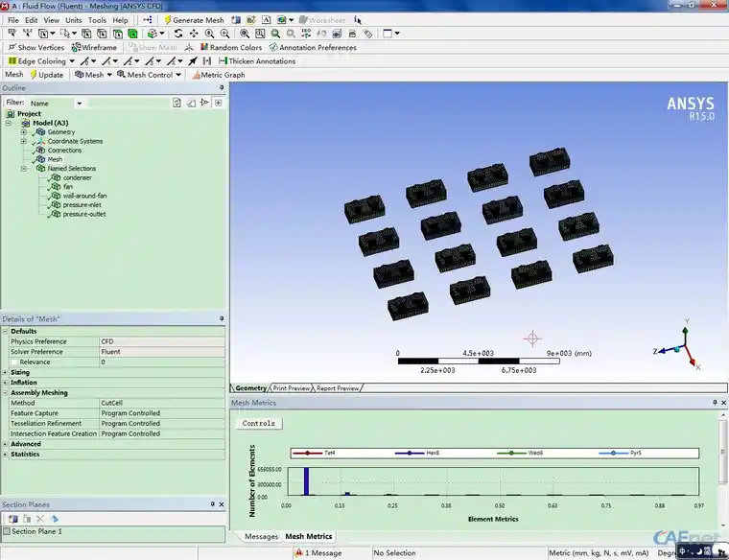Image resolution: width=729 pixels, height=560 pixels.
Task: Click the Update lightning button
Action: point(46,75)
